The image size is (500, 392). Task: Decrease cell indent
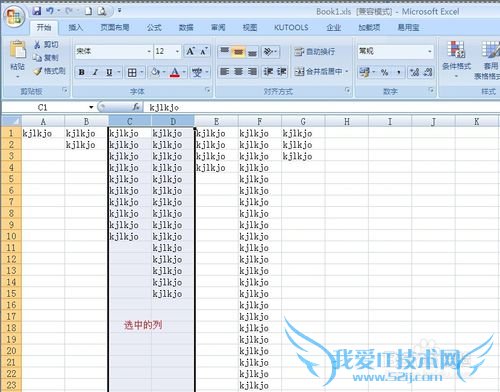[268, 72]
